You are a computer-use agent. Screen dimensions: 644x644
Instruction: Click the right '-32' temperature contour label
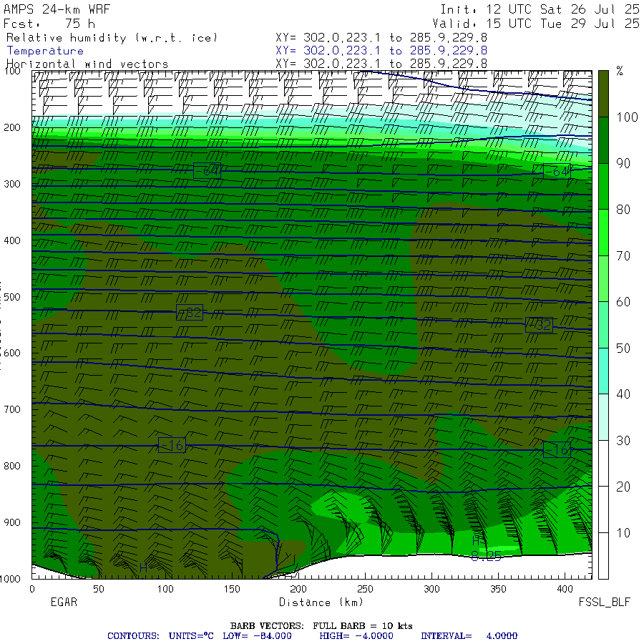pos(539,325)
